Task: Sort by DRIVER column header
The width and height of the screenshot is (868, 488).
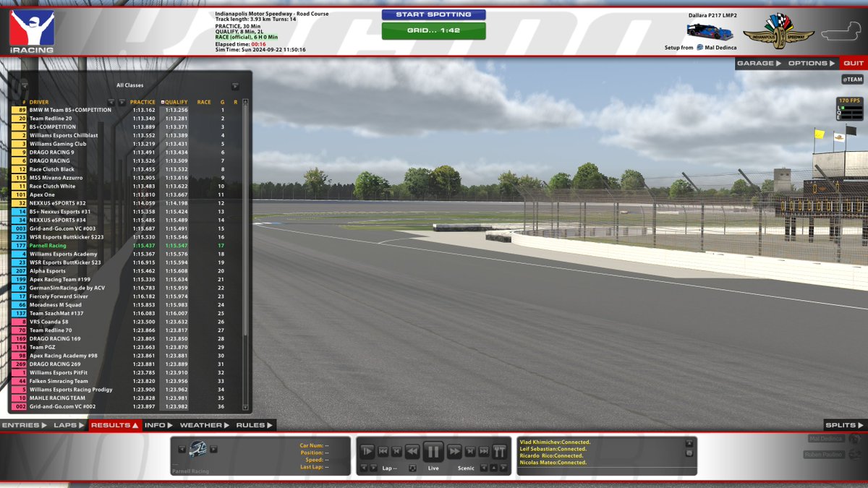Action: (39, 102)
